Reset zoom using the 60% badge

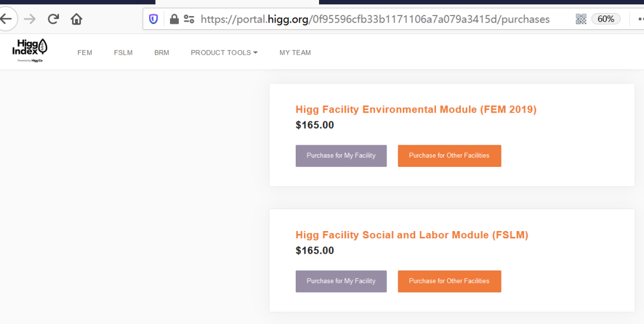[x=606, y=19]
